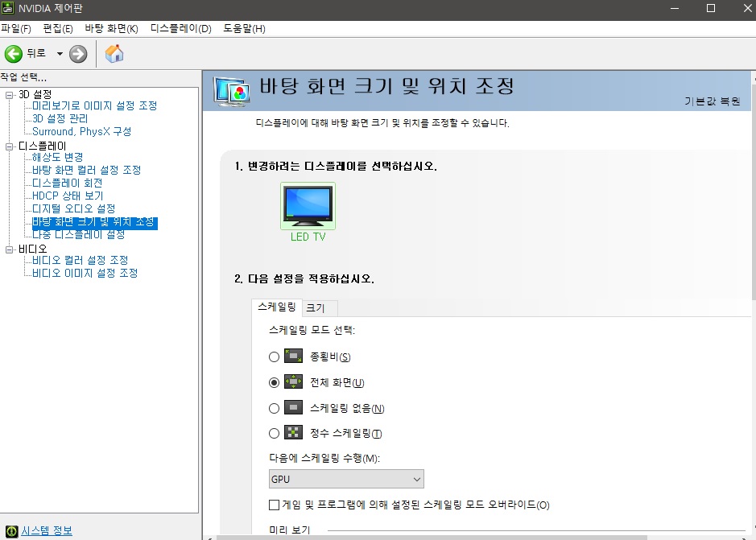Open the GPU scaling dropdown
Image resolution: width=756 pixels, height=540 pixels.
346,480
